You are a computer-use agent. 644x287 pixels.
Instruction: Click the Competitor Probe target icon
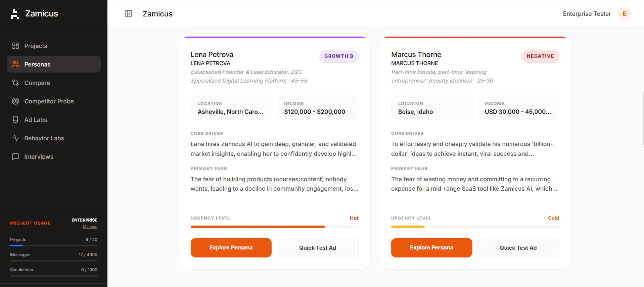point(15,101)
